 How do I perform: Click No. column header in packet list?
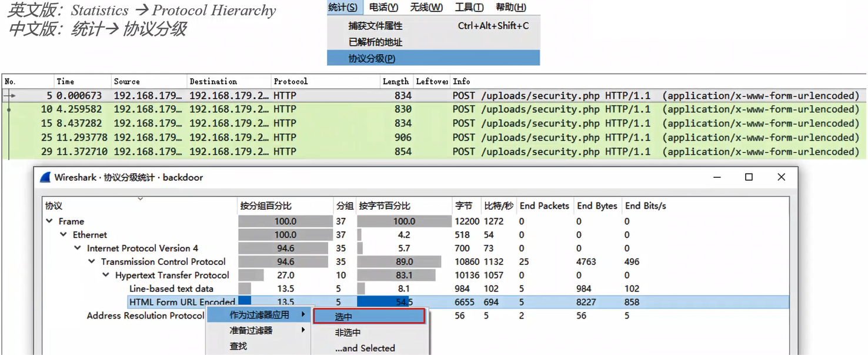point(28,81)
